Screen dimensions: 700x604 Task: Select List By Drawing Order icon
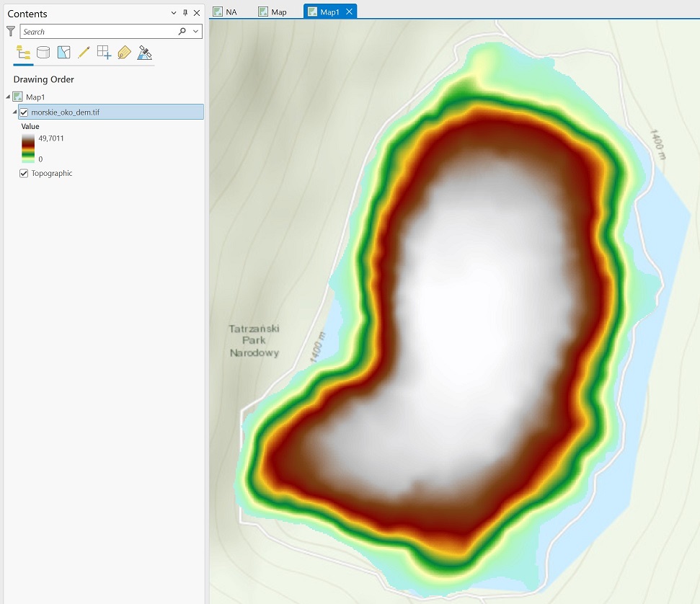(x=23, y=53)
